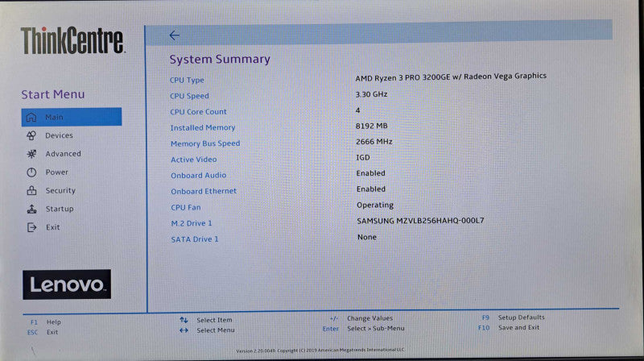The image size is (644, 361).
Task: Click the Exit door icon
Action: tap(31, 227)
